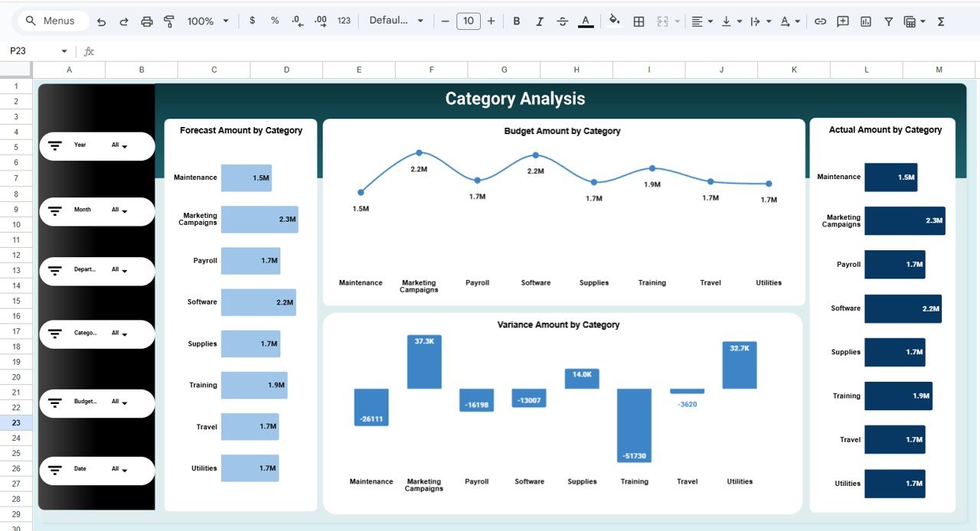Click the Month slicer filter button

click(55, 210)
